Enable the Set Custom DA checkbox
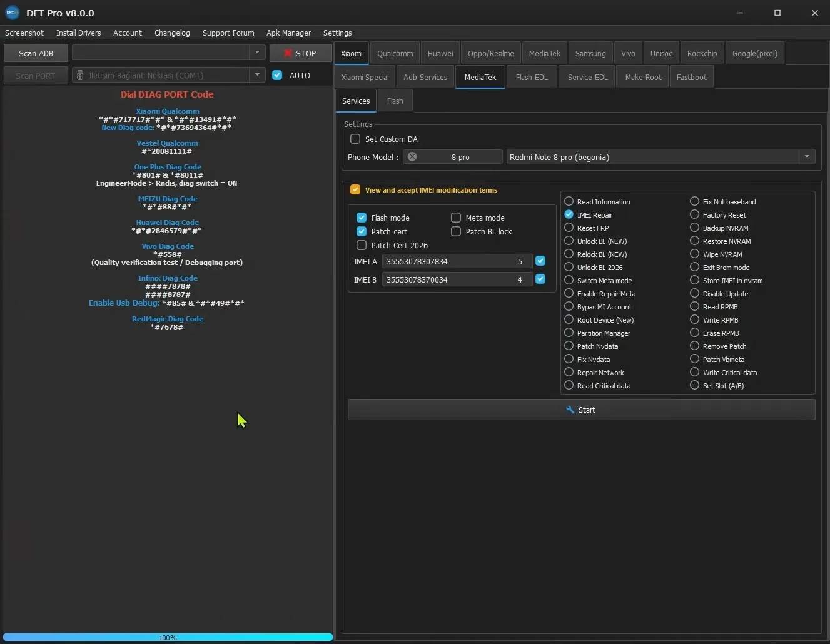 click(x=355, y=139)
